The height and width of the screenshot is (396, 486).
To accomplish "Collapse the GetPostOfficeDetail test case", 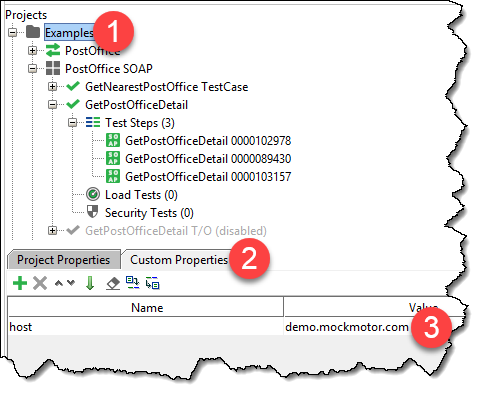I will (52, 105).
